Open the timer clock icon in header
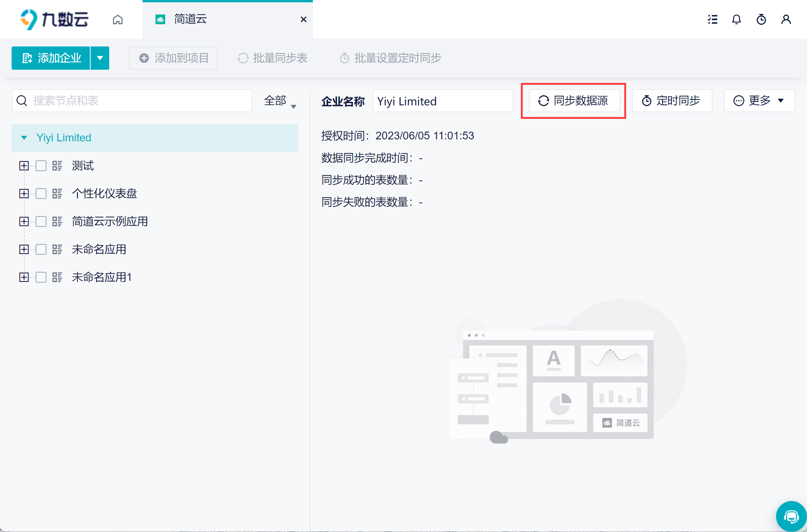This screenshot has height=532, width=807. (x=761, y=19)
